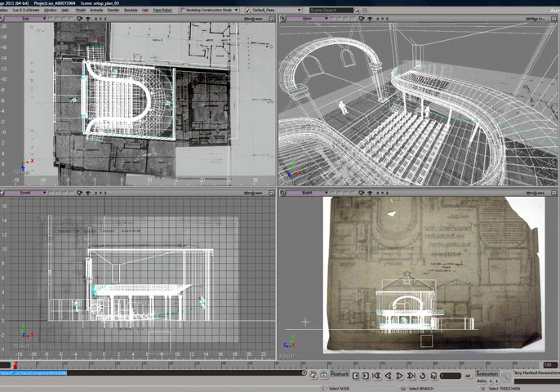Expand the Default_Pass render pass dropdown
560x392 pixels.
pyautogui.click(x=273, y=11)
